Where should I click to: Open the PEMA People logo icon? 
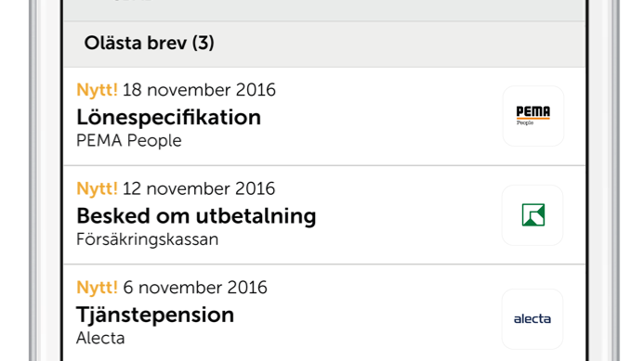(x=533, y=116)
